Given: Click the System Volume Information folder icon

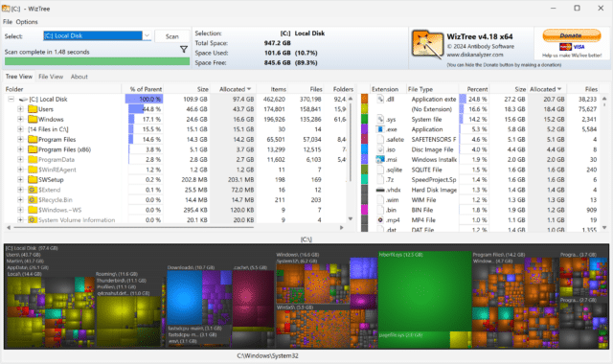Looking at the screenshot, I should tap(33, 220).
